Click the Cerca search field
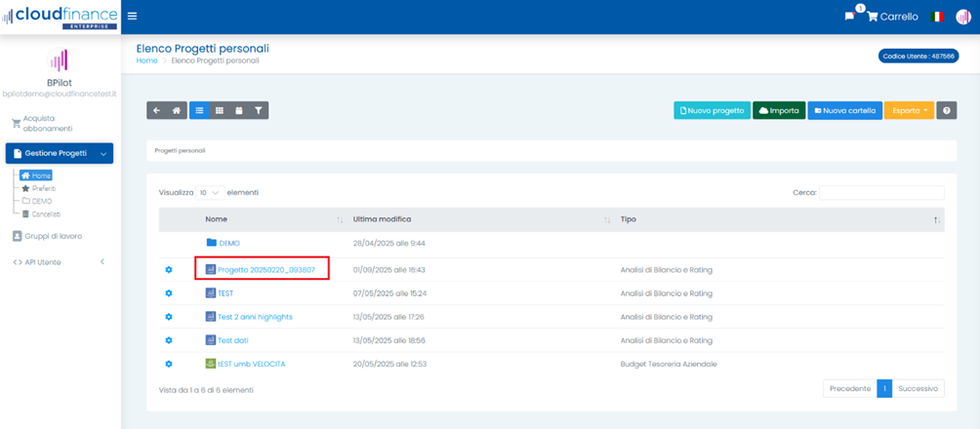 [881, 193]
